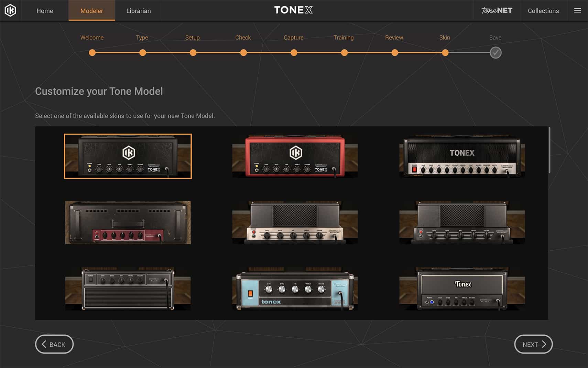Viewport: 588px width, 368px height.
Task: Click the Modeler tab
Action: (91, 11)
